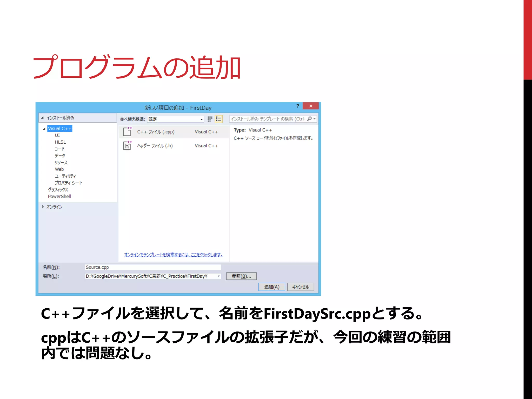The width and height of the screenshot is (532, 399).
Task: Select the データ category
Action: pos(60,156)
